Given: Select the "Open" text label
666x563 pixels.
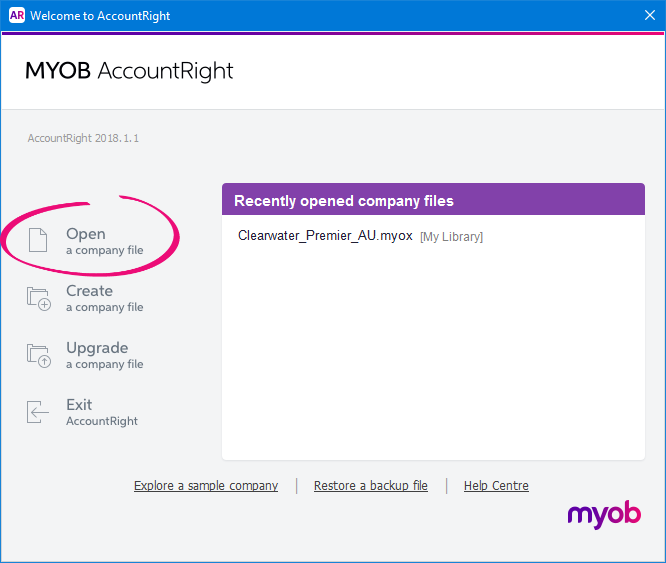Looking at the screenshot, I should coord(86,234).
